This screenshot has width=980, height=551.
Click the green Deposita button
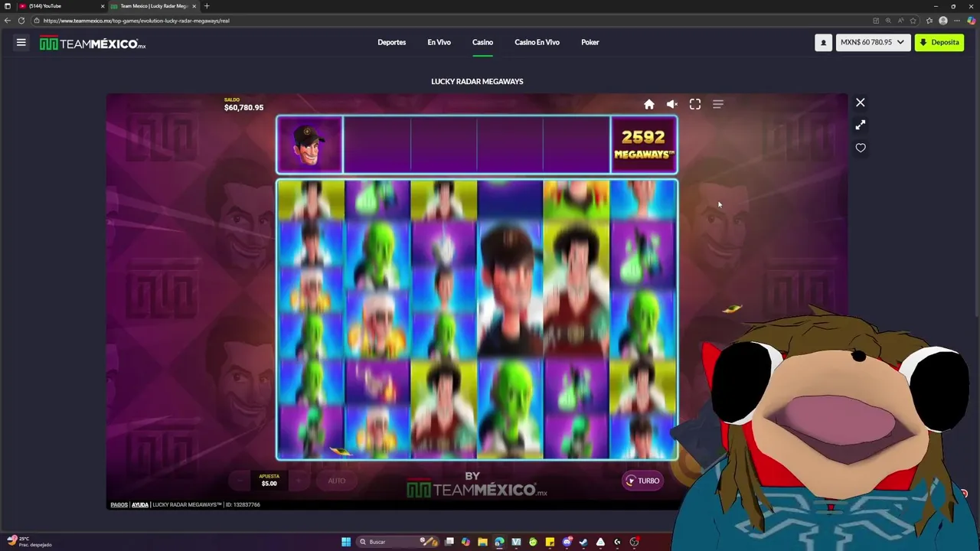(x=939, y=43)
